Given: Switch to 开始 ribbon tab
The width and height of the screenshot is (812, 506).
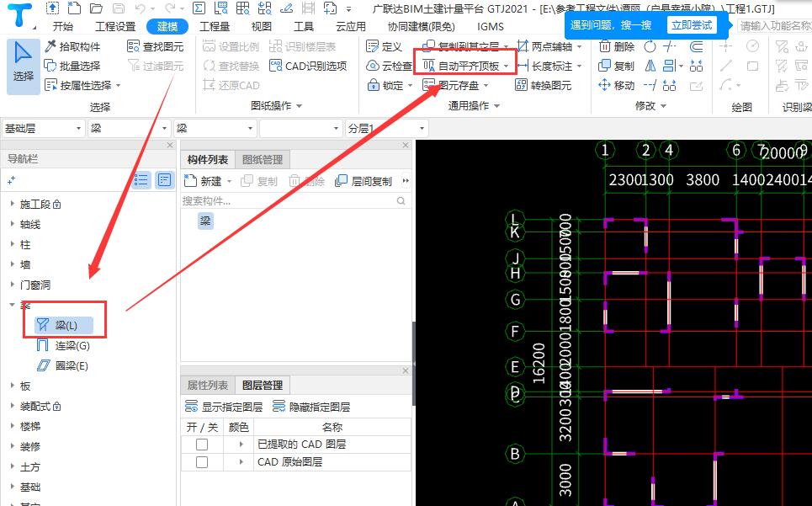Looking at the screenshot, I should (x=62, y=26).
